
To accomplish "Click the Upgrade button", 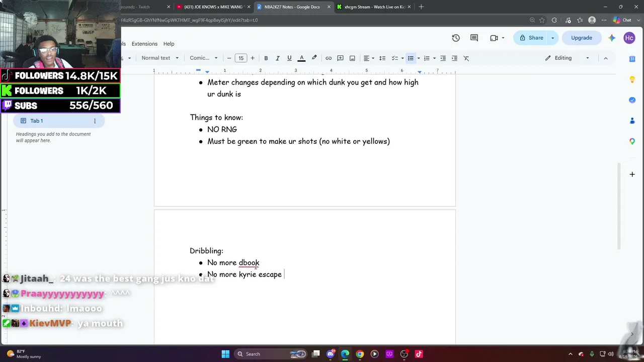I will 582,38.
